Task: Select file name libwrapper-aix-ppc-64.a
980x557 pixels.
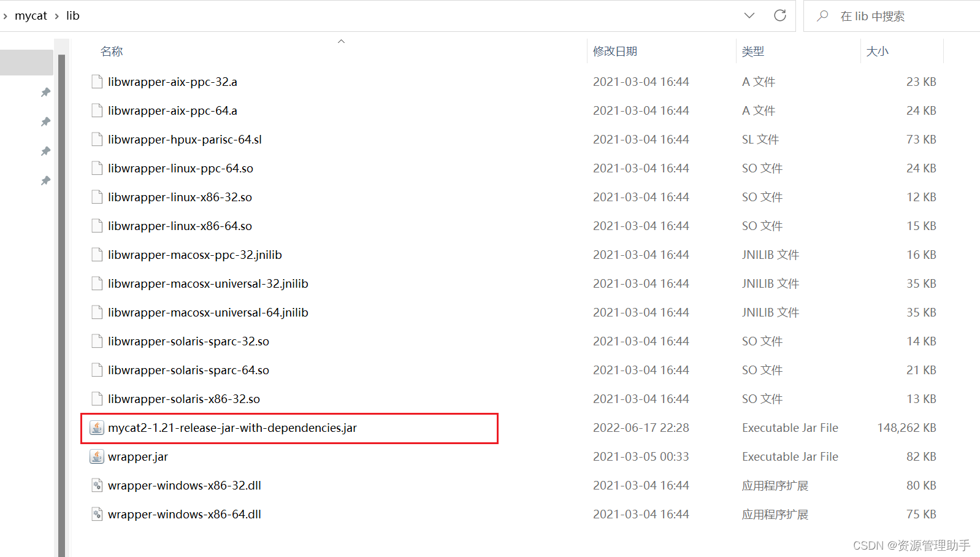Action: 172,110
